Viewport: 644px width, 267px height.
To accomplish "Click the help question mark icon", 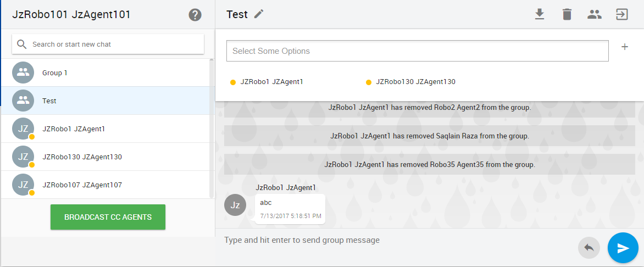I will pos(195,15).
